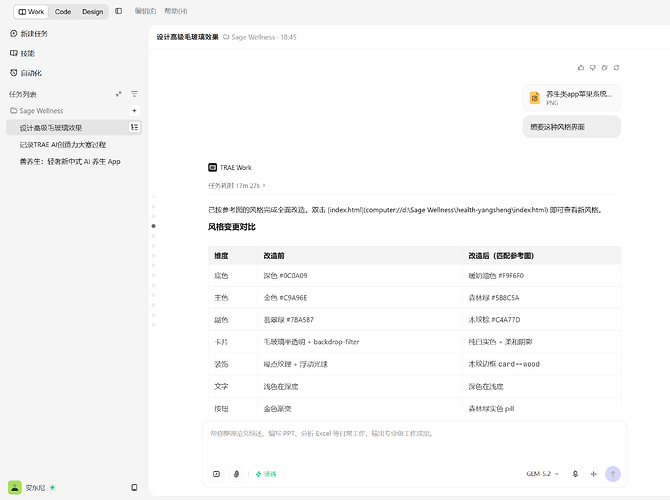Open the task list filter icon
670x500 pixels.
pos(134,94)
